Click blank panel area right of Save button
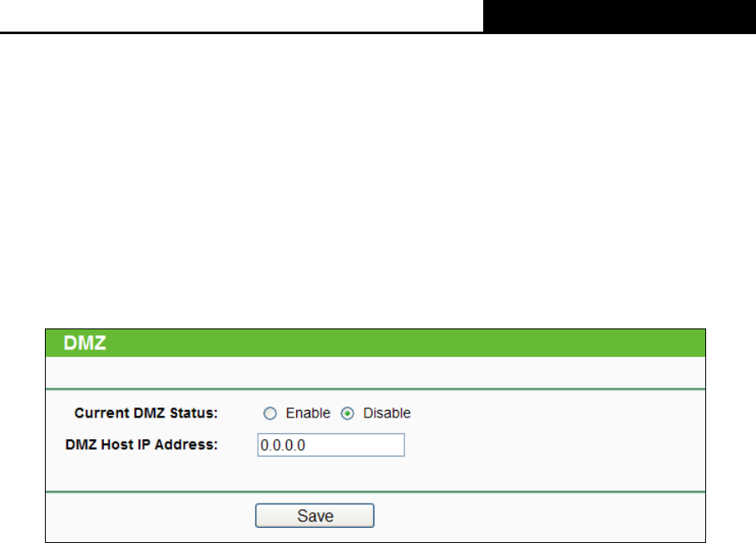This screenshot has height=543, width=756. tap(540, 516)
